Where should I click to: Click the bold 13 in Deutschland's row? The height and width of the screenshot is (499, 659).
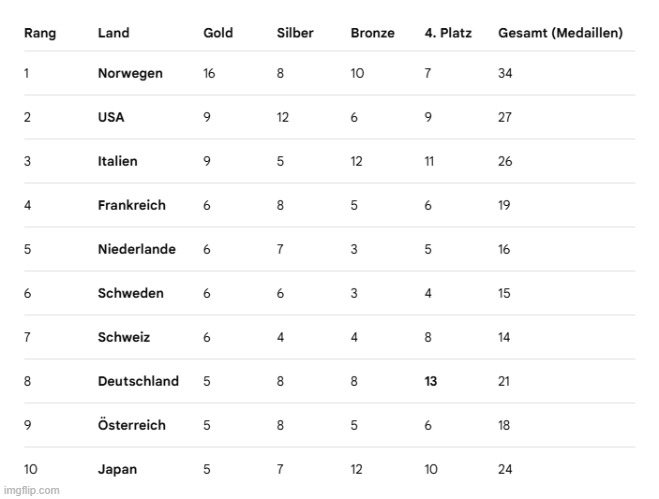[x=431, y=382]
